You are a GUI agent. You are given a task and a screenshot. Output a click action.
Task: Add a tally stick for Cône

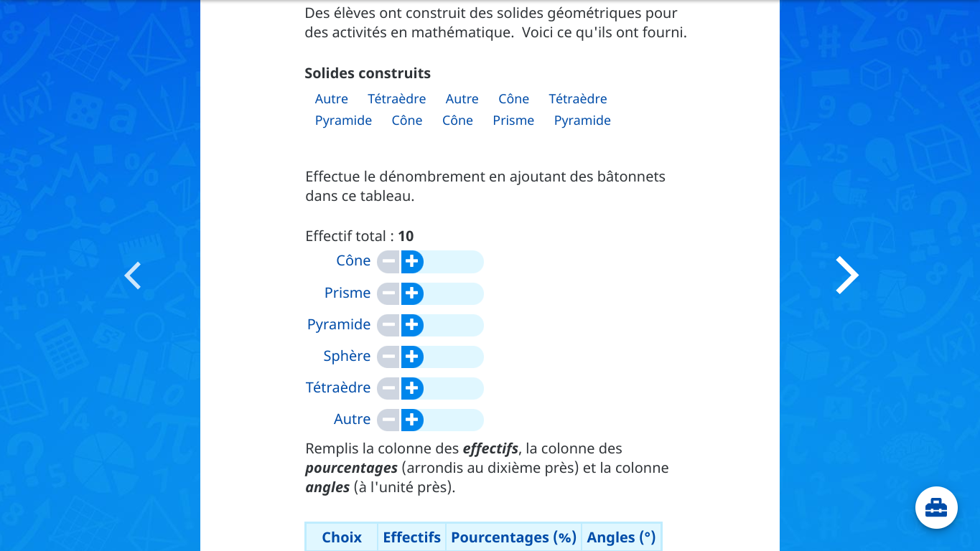(x=411, y=262)
